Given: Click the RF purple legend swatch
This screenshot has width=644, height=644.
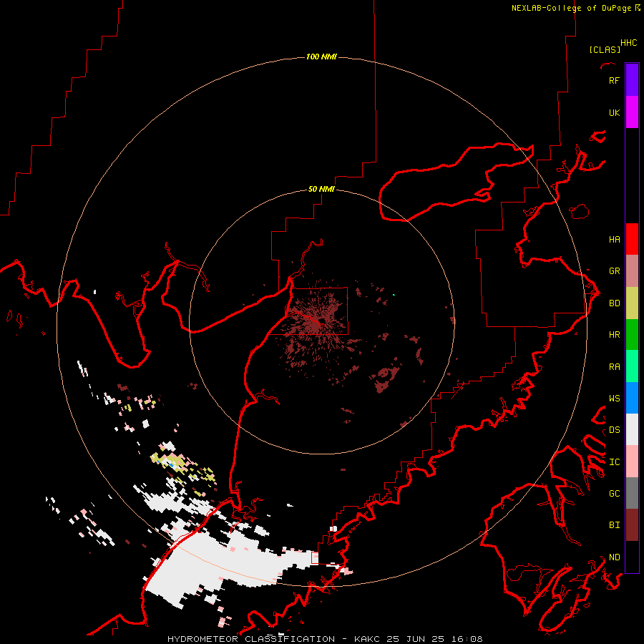Looking at the screenshot, I should (x=632, y=80).
